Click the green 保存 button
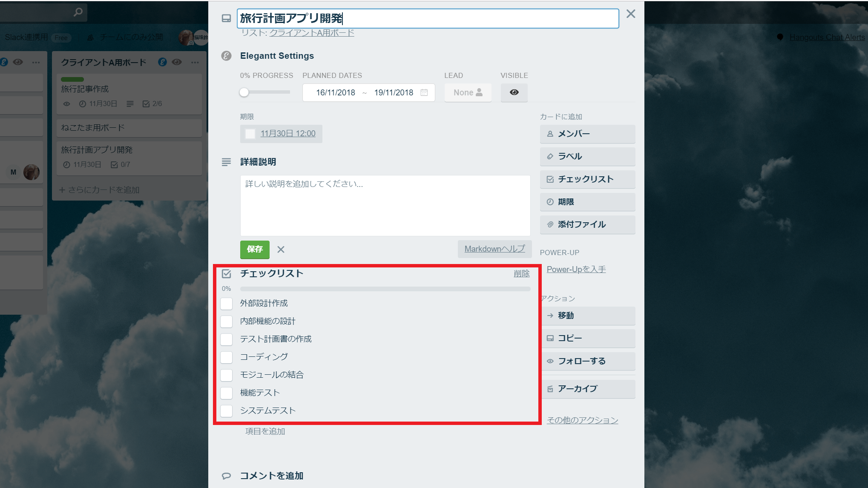The height and width of the screenshot is (488, 868). coord(255,250)
